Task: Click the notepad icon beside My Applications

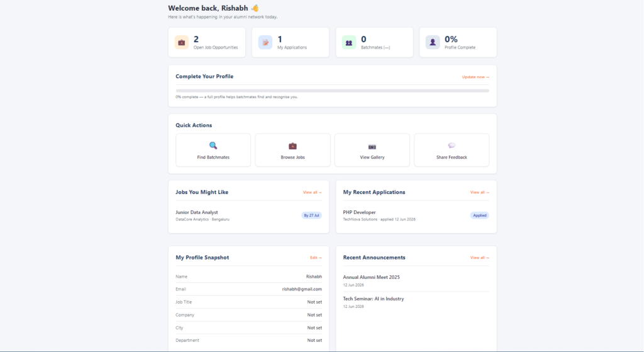Action: (x=265, y=42)
